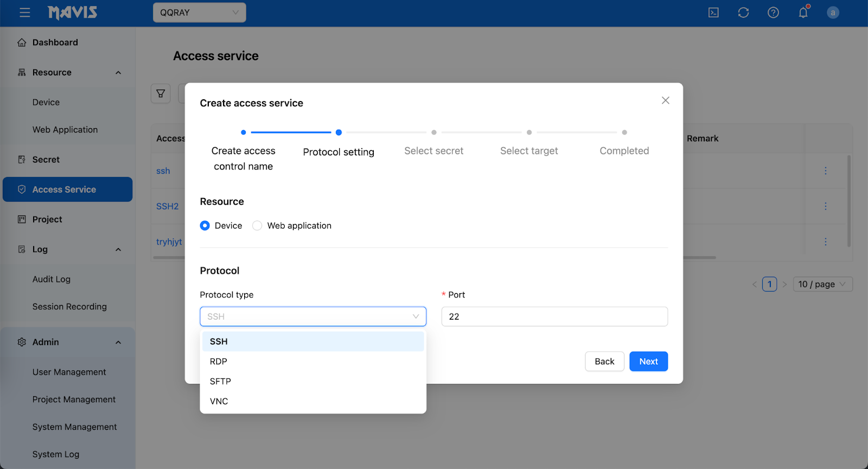Open the notifications bell
Screen dimensions: 868x469
[x=803, y=12]
